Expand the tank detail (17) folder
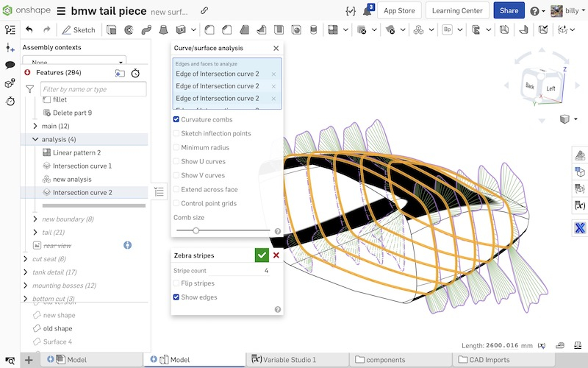Image resolution: width=588 pixels, height=368 pixels. [x=26, y=272]
